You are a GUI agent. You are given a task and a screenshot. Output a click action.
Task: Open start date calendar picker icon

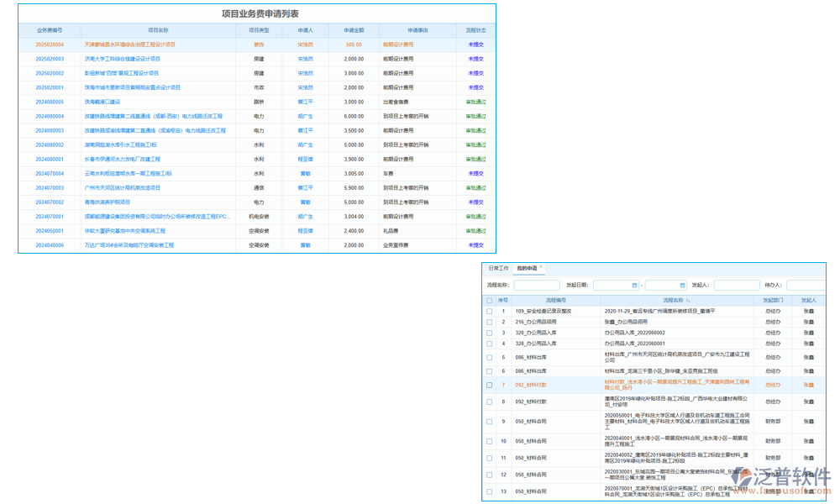pyautogui.click(x=635, y=286)
